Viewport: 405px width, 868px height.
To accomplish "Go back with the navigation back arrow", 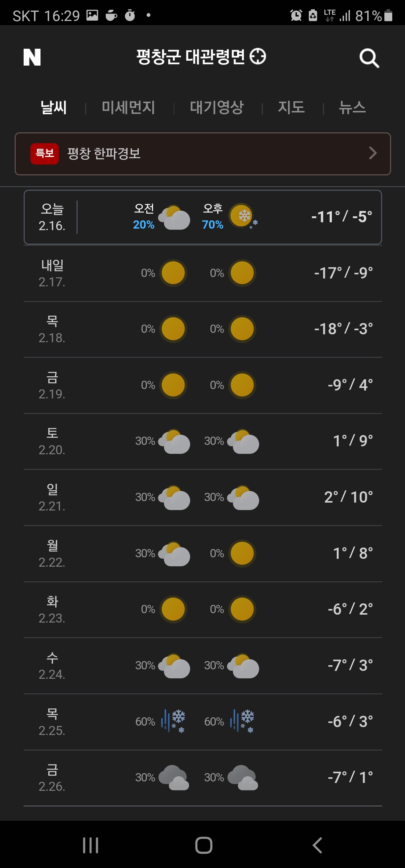I will click(x=317, y=845).
